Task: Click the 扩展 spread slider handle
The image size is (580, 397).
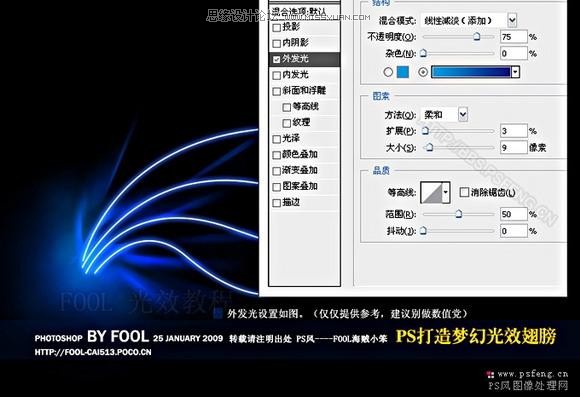Action: (x=425, y=131)
